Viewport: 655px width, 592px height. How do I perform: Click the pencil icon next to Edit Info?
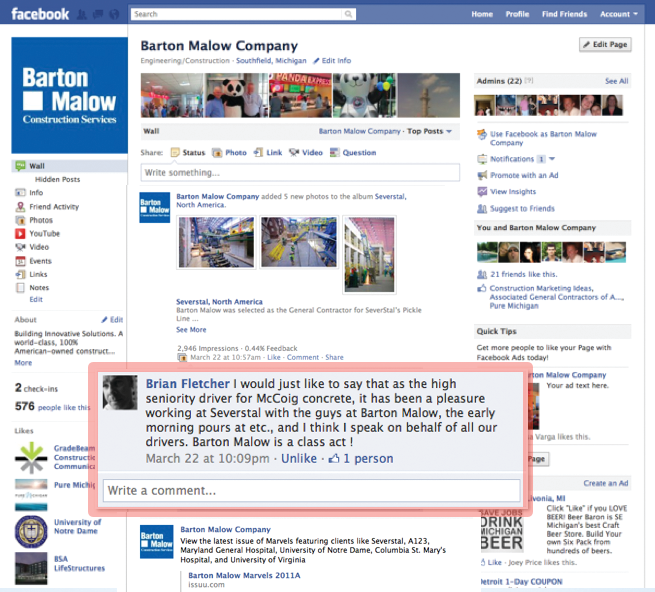[x=316, y=61]
